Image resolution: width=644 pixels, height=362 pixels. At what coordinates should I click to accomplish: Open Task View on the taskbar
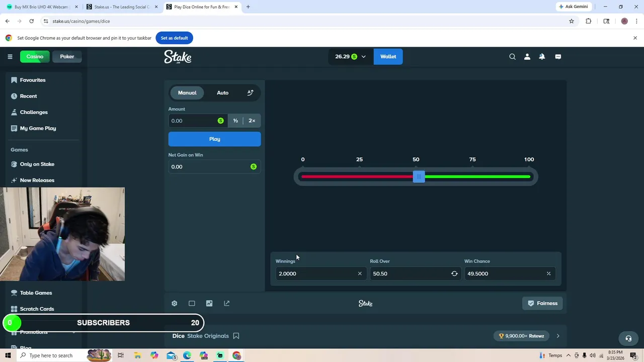(x=121, y=355)
